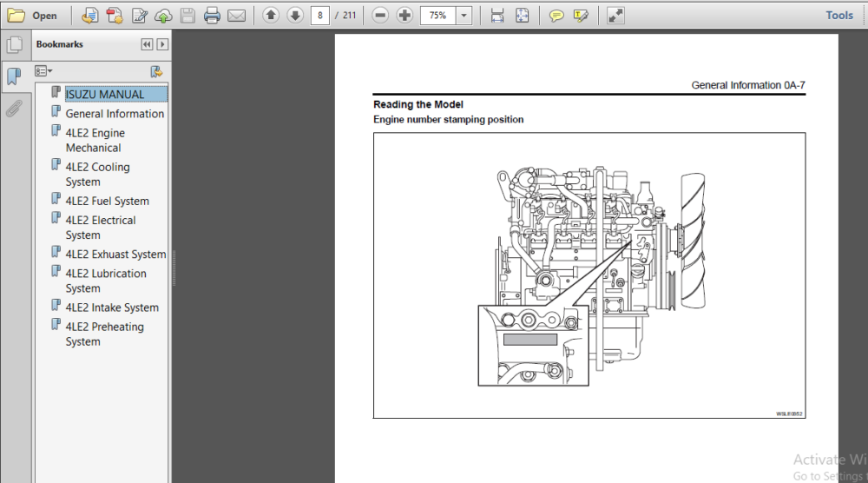Open the 4LE2 Electrical System bookmark
The width and height of the screenshot is (868, 483).
(100, 228)
